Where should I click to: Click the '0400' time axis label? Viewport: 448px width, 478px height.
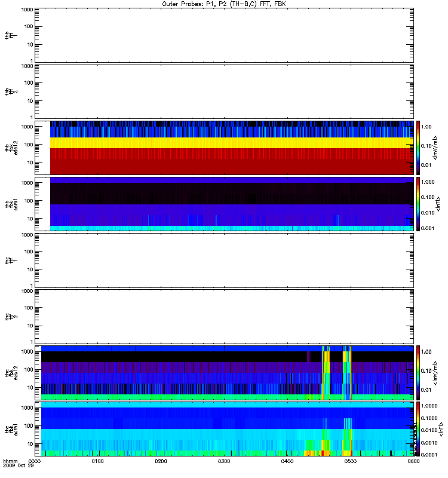pyautogui.click(x=287, y=461)
